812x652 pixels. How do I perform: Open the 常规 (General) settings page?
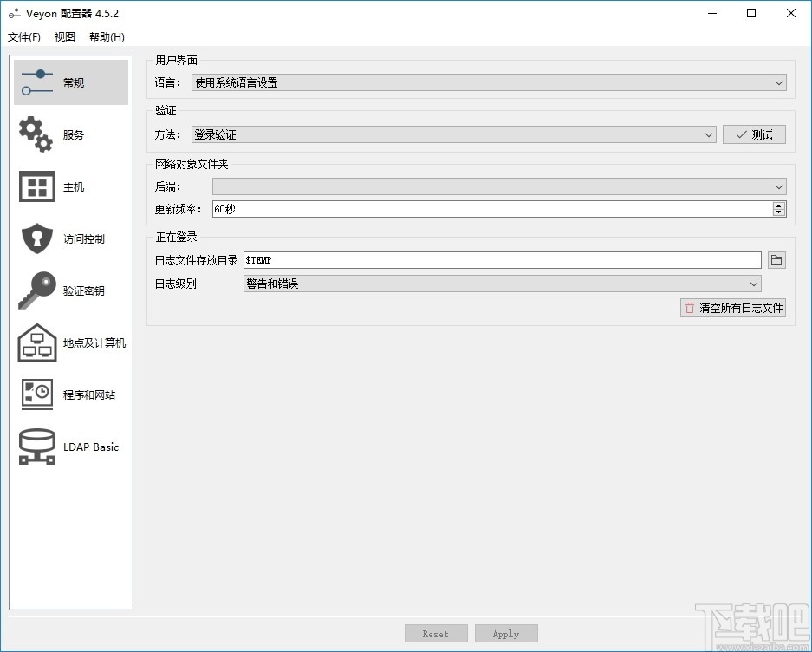click(69, 81)
